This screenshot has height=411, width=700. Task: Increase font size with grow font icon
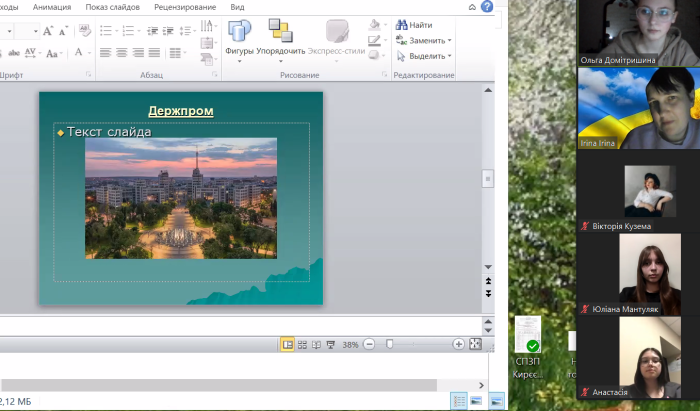49,31
